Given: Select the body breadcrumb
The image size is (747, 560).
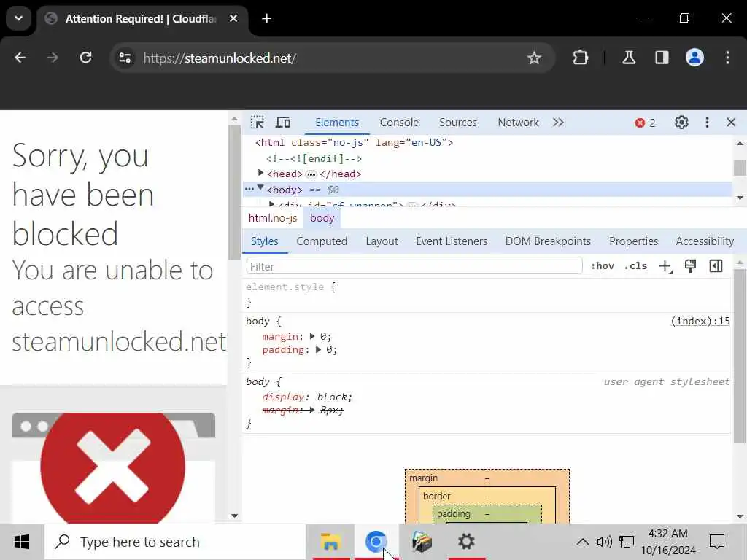Looking at the screenshot, I should coord(322,217).
